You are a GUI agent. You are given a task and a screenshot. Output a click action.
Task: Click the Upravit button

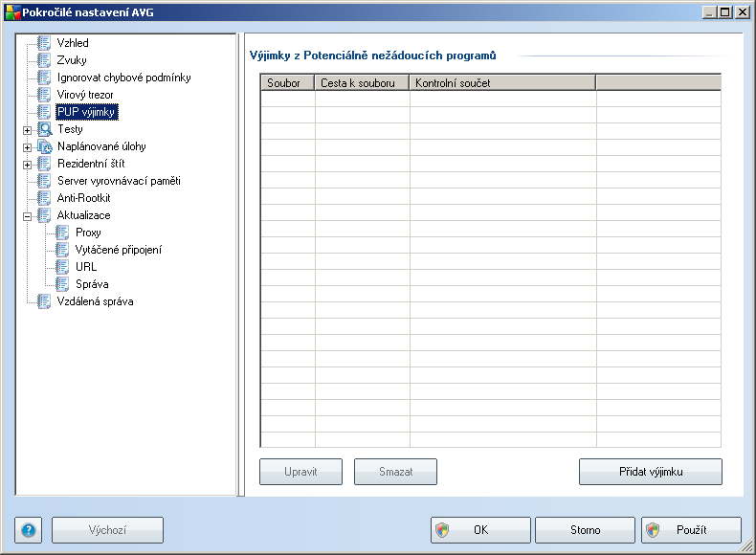point(300,472)
